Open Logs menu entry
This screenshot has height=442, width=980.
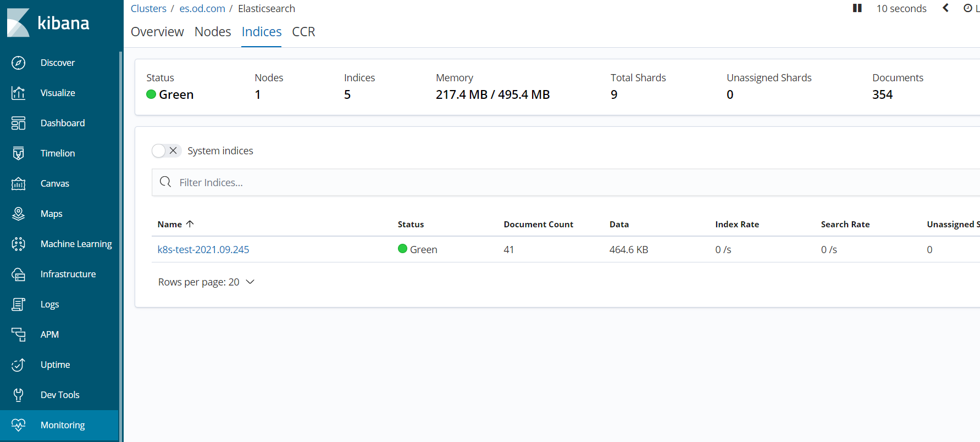[49, 304]
